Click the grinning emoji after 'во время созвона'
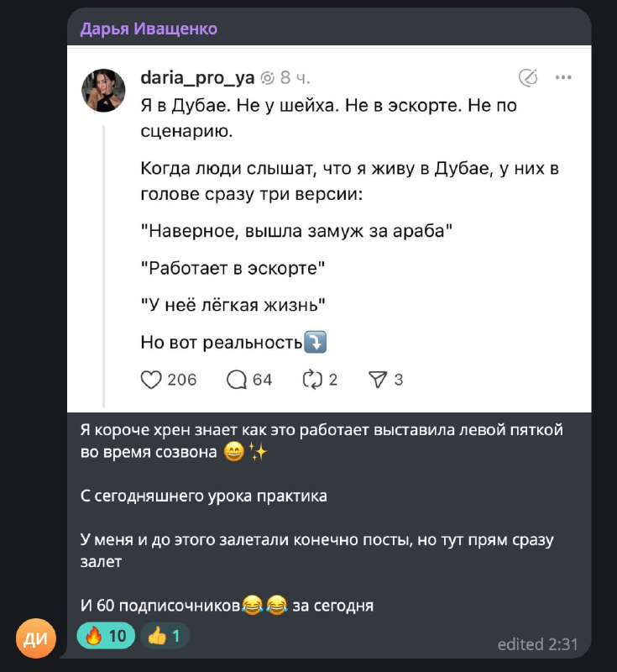 (234, 453)
